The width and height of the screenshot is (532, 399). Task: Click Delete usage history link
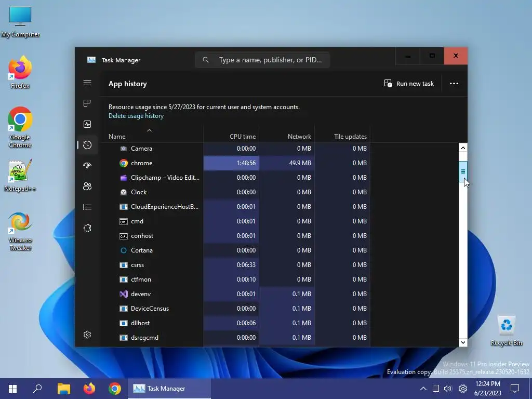tap(136, 116)
